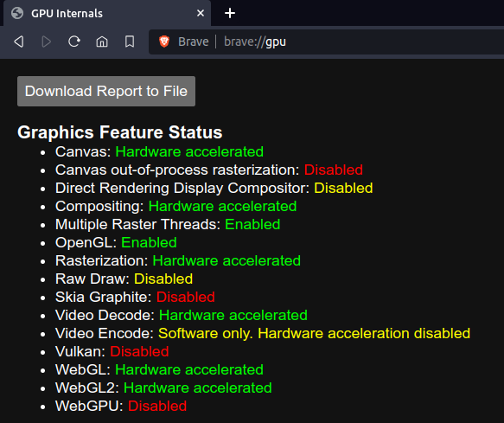
Task: Bookmark this page with bookmark icon
Action: click(130, 42)
